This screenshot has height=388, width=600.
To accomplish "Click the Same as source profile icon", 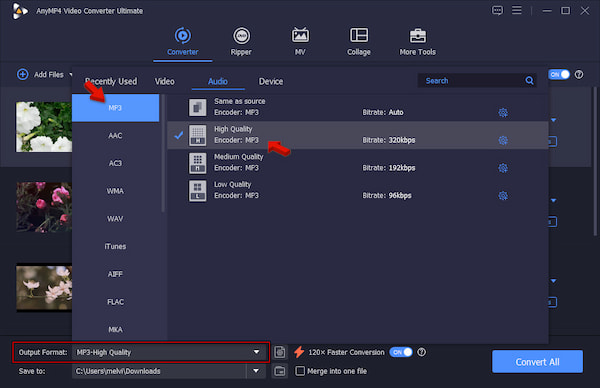I will pos(197,107).
